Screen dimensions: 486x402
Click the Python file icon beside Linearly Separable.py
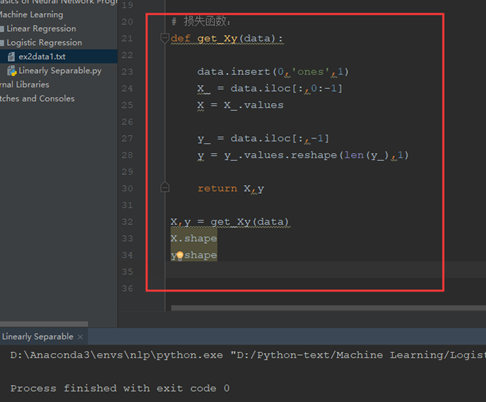(x=12, y=71)
